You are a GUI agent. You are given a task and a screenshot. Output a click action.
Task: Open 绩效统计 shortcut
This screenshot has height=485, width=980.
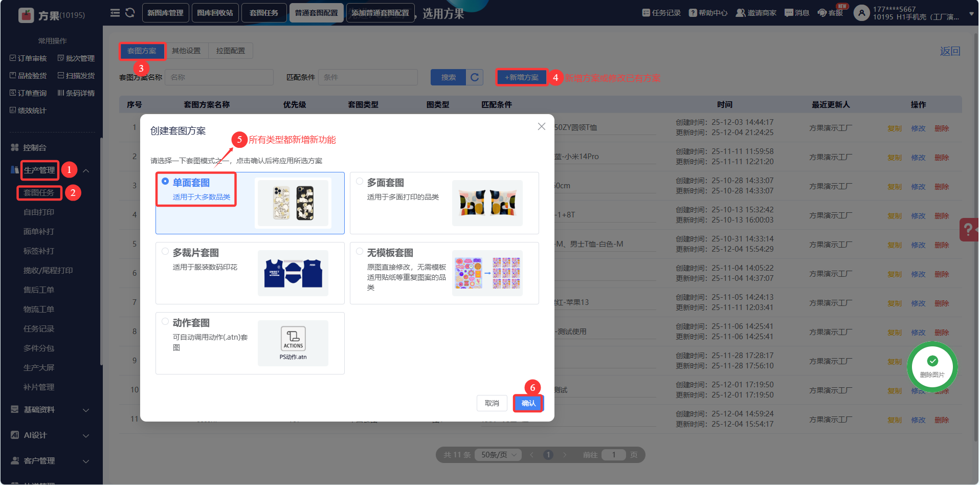[28, 111]
